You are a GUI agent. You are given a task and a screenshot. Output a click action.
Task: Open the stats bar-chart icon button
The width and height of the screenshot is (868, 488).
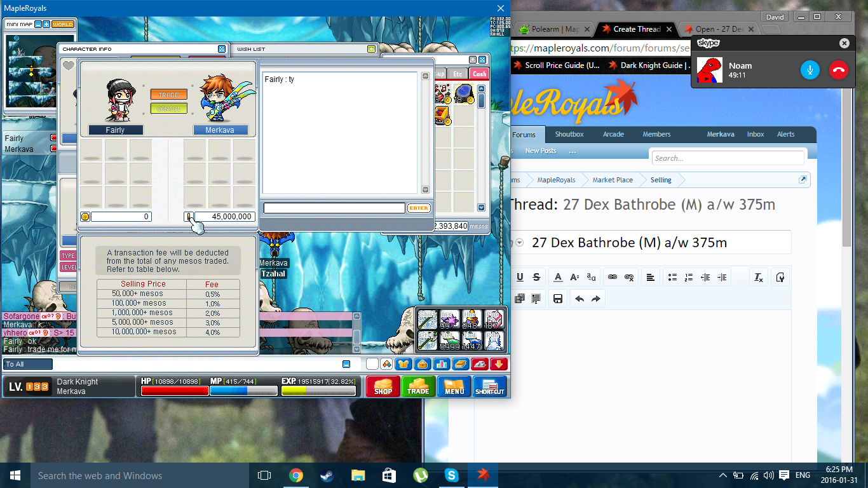pos(442,364)
